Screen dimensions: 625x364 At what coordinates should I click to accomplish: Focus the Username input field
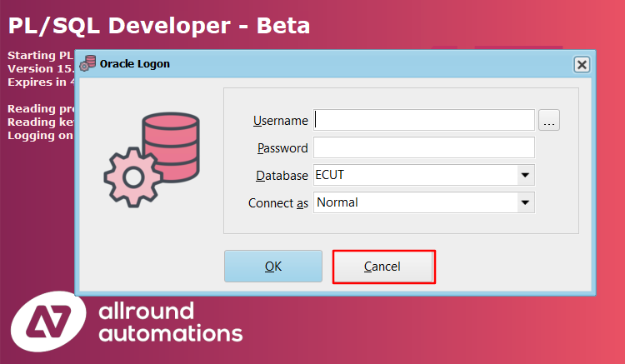423,121
